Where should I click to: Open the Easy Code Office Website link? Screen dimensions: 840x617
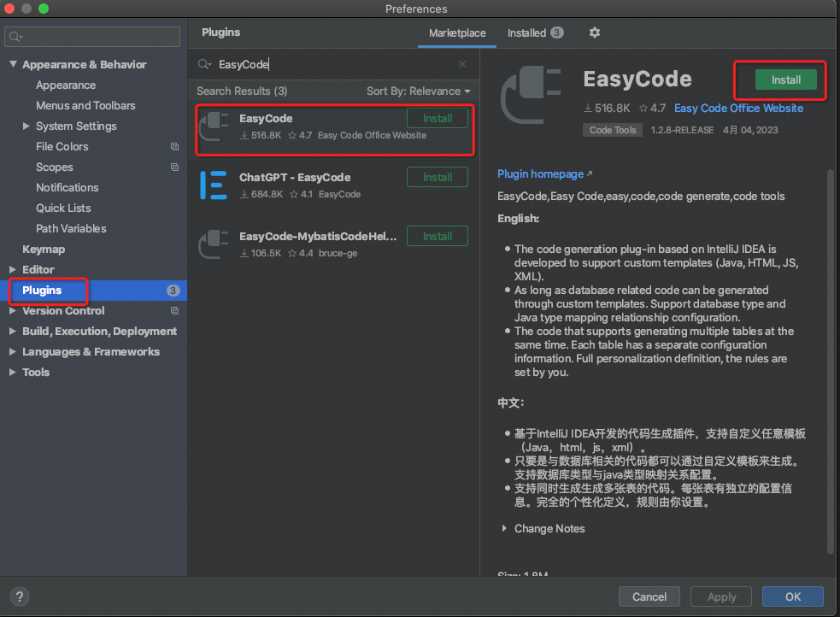pyautogui.click(x=738, y=109)
